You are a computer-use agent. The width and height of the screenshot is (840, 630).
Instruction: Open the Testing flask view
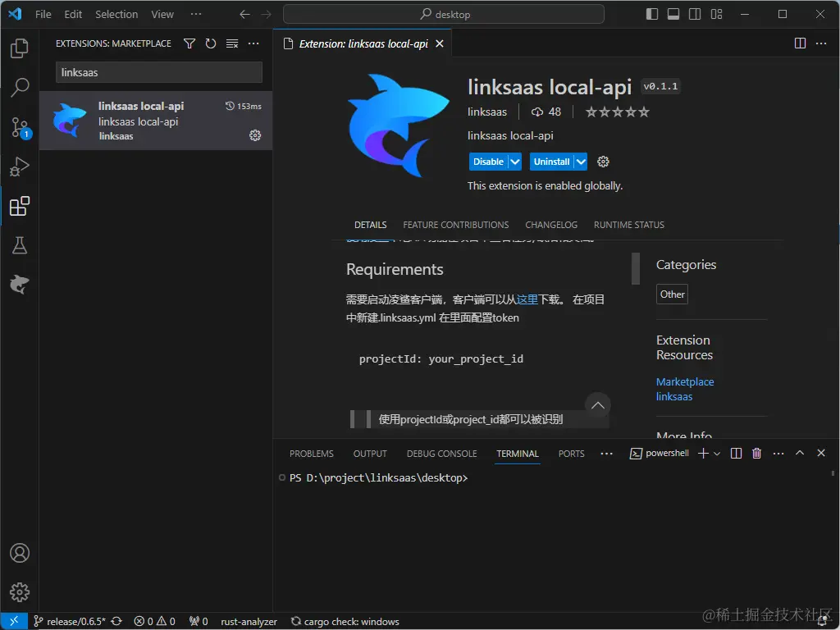[x=20, y=245]
